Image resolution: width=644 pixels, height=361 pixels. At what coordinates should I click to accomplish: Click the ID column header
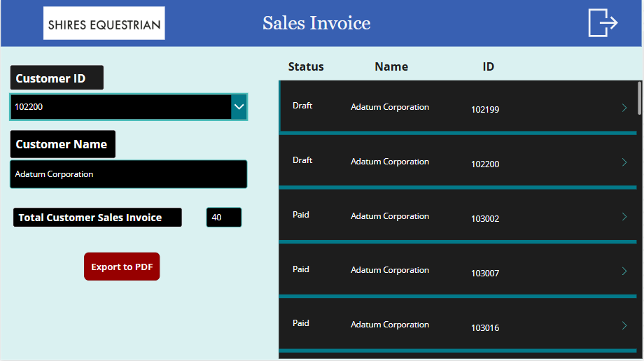pos(489,66)
